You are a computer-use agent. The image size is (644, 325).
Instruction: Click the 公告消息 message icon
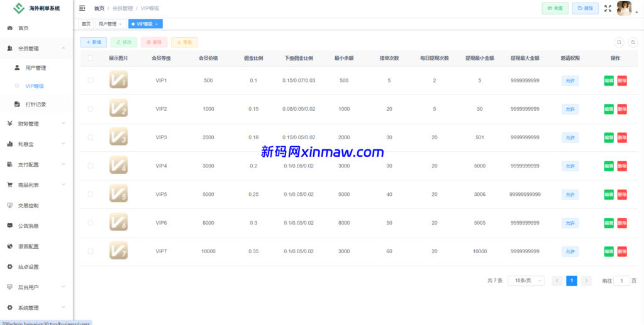tap(10, 225)
